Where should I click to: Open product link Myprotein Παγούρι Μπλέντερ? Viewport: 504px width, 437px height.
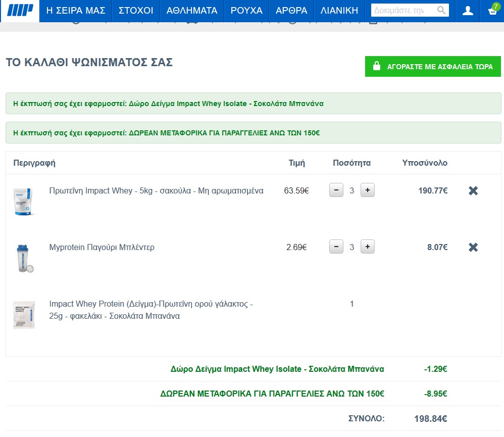tap(102, 247)
